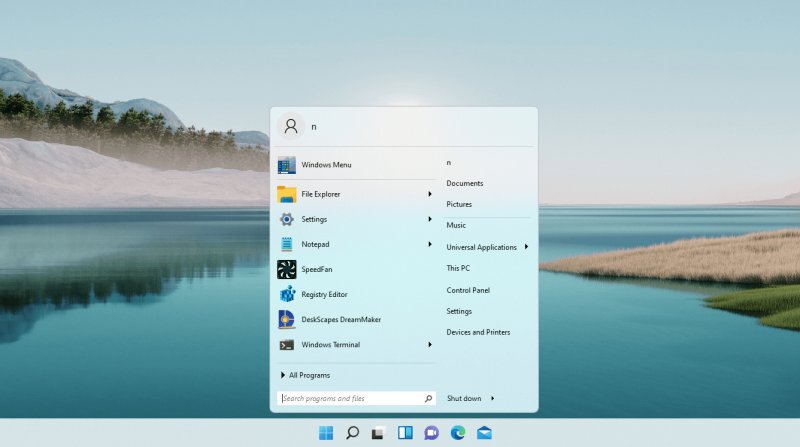
Task: Open DeskScapes DreamMaker icon
Action: point(286,319)
